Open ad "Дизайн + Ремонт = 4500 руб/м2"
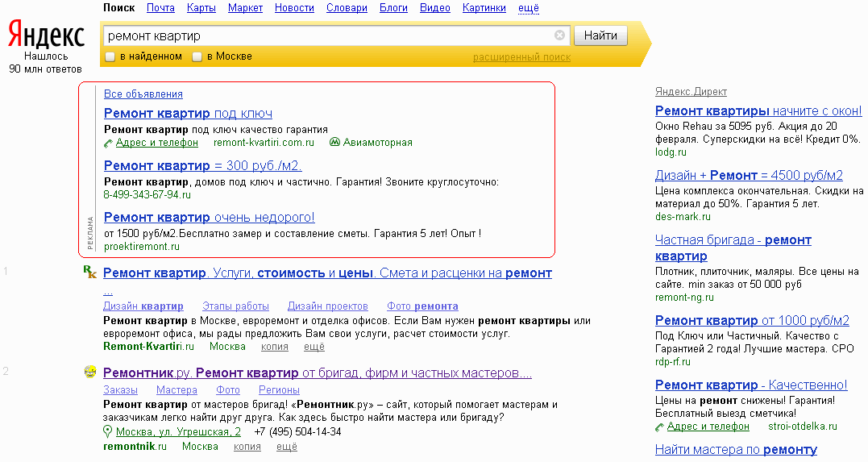Screen dimensions: 868x462 [x=749, y=175]
